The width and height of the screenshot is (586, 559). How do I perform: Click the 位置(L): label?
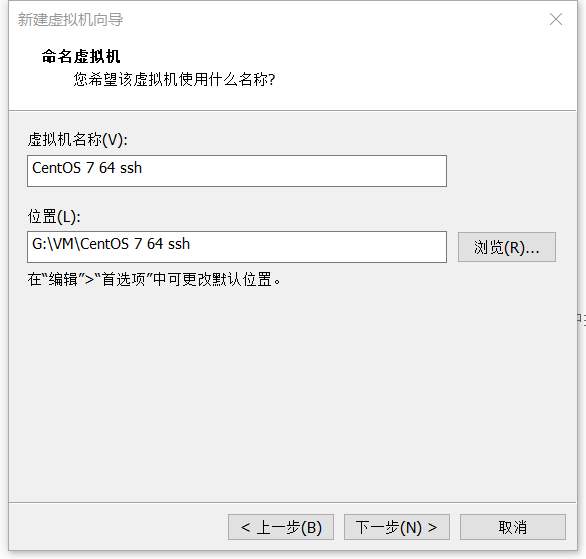[54, 216]
